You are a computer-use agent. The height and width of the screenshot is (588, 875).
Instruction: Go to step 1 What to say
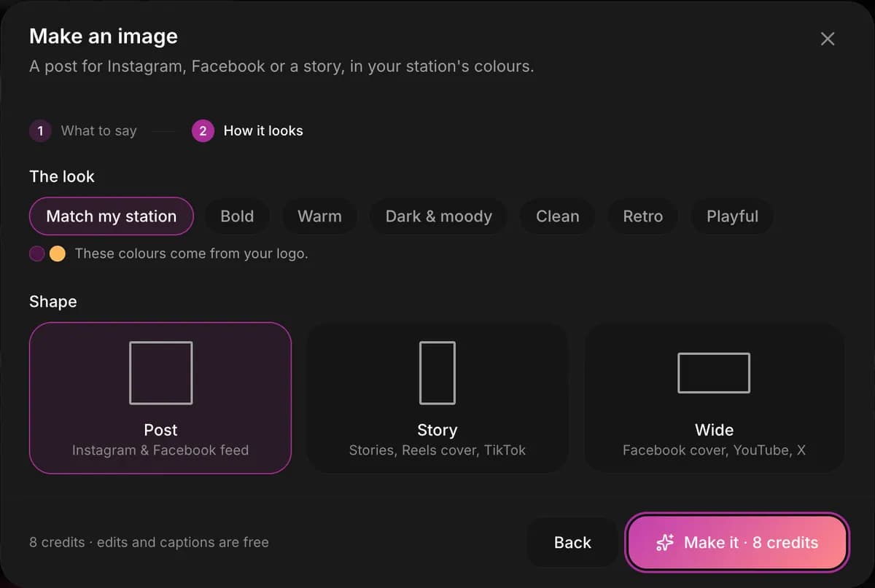point(83,131)
